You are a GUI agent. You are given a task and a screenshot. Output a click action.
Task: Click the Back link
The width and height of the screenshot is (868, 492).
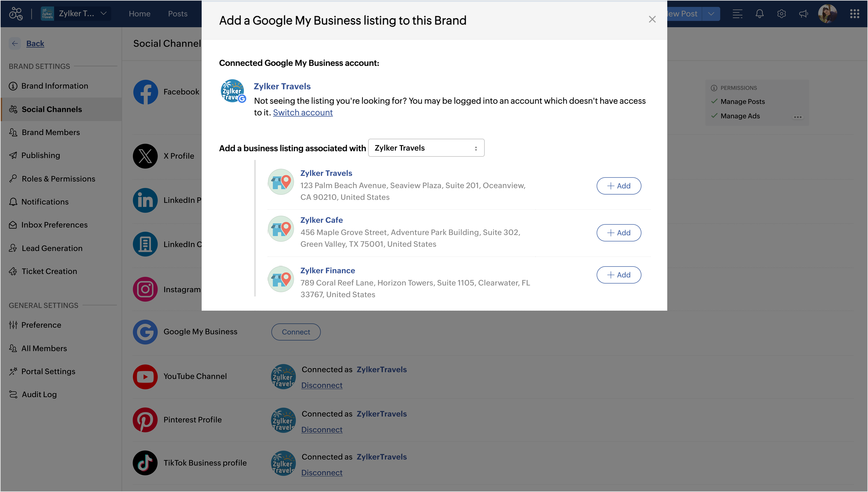click(35, 43)
